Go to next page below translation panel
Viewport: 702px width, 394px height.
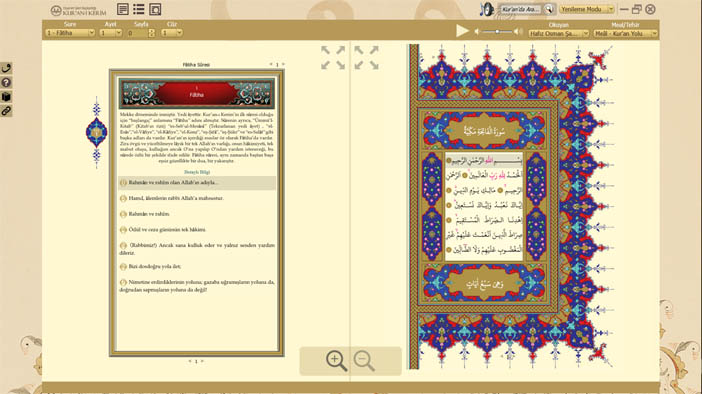point(202,361)
